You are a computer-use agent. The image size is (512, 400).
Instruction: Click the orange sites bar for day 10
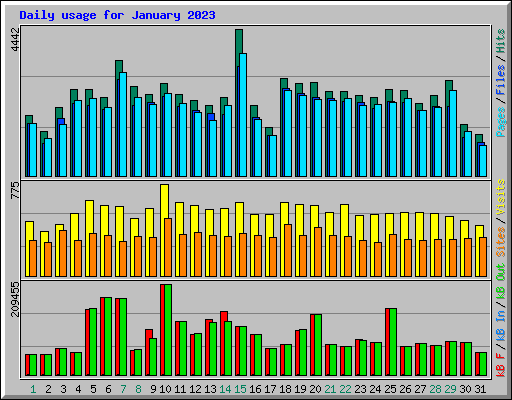168,247
